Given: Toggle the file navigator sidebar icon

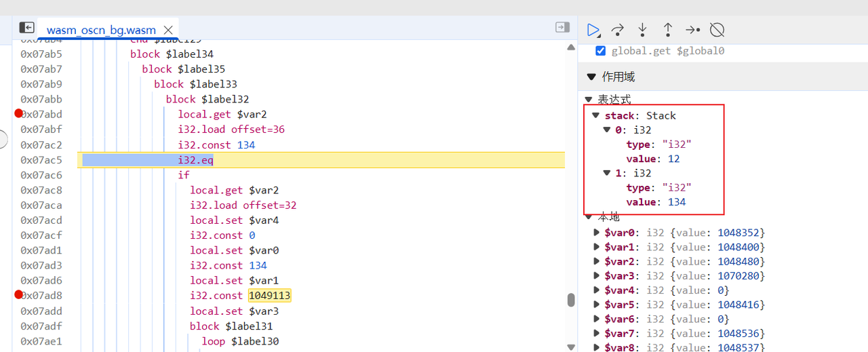Looking at the screenshot, I should (26, 28).
